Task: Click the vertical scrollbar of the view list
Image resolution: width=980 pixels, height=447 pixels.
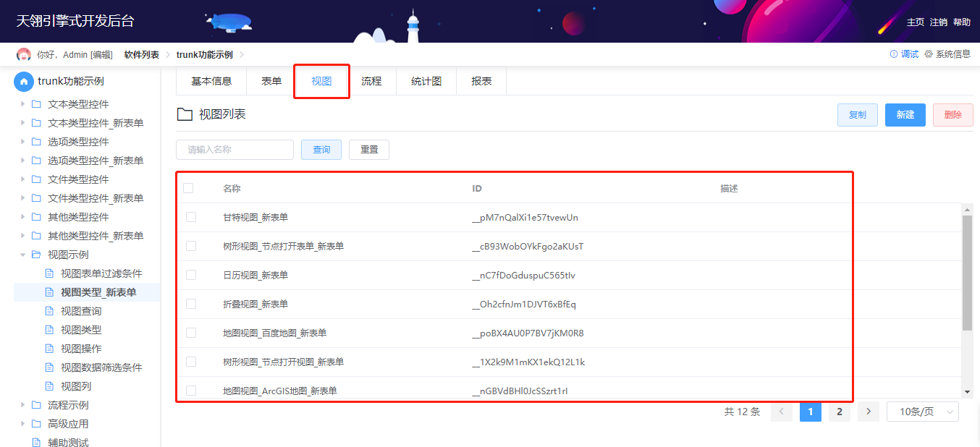Action: [x=967, y=273]
